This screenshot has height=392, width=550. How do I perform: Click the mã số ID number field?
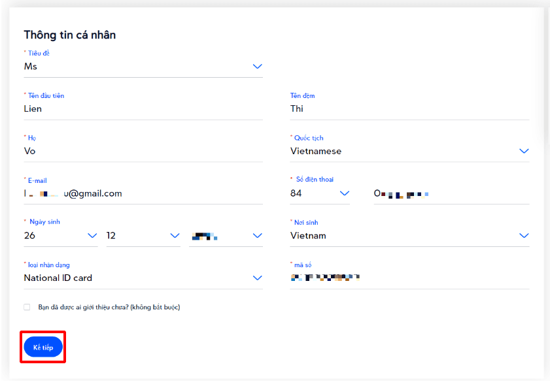click(409, 278)
